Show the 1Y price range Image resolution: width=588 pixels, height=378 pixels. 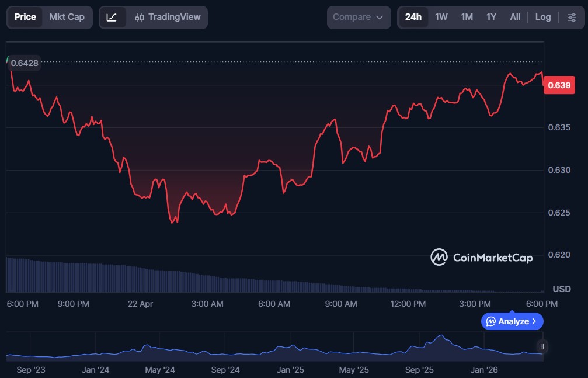[x=491, y=17]
